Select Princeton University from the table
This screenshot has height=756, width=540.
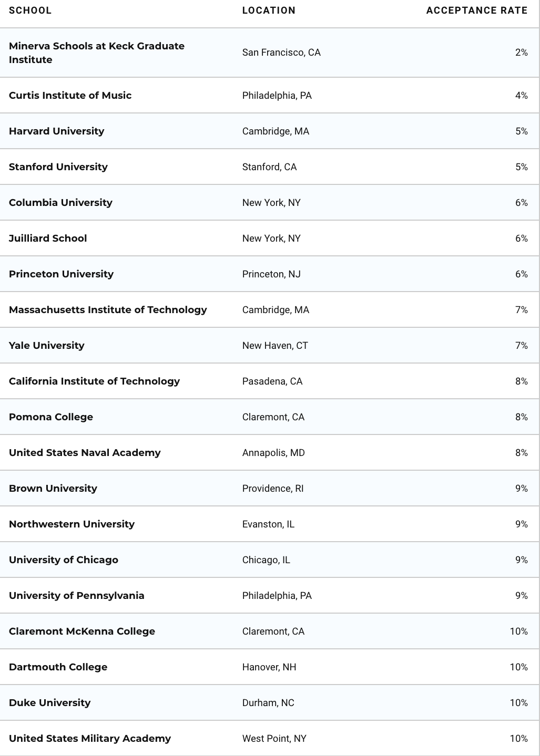coord(61,274)
